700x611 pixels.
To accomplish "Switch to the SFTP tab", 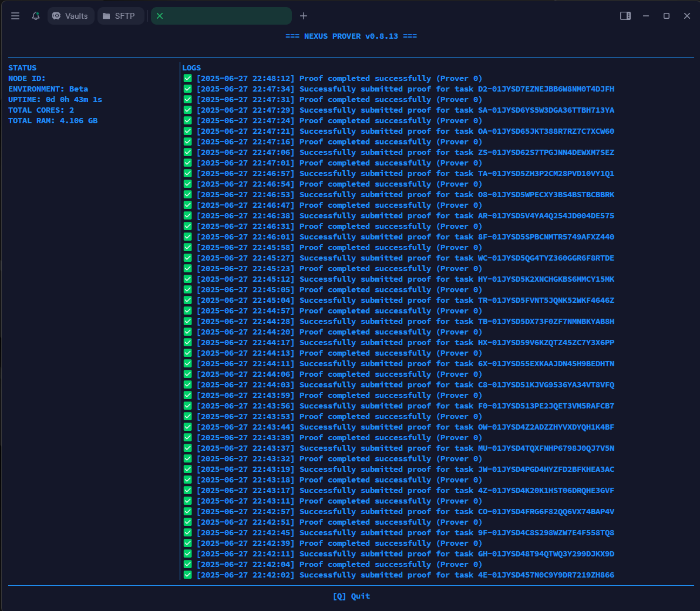I will pyautogui.click(x=120, y=16).
